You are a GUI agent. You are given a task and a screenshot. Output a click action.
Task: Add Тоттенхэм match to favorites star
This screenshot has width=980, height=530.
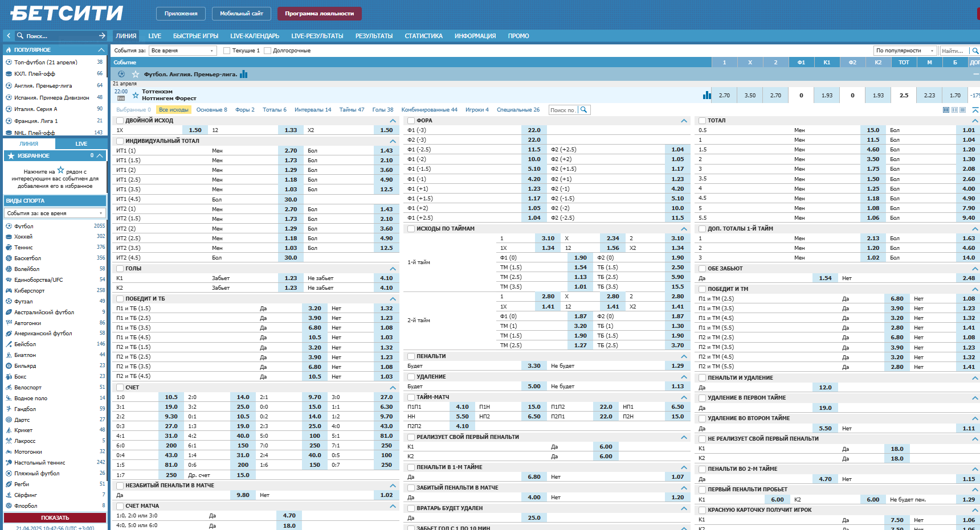pyautogui.click(x=136, y=95)
